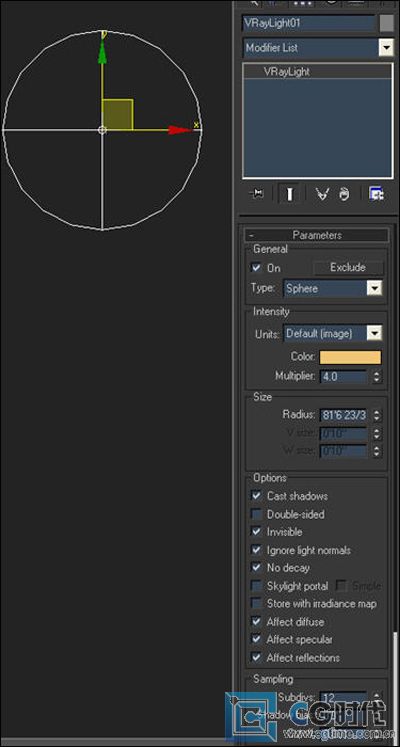Uncheck No decay option
The image size is (400, 747).
pos(257,567)
